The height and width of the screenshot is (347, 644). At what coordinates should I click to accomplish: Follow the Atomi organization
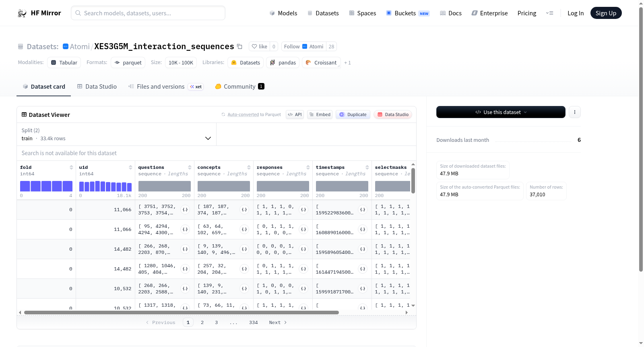click(x=303, y=46)
